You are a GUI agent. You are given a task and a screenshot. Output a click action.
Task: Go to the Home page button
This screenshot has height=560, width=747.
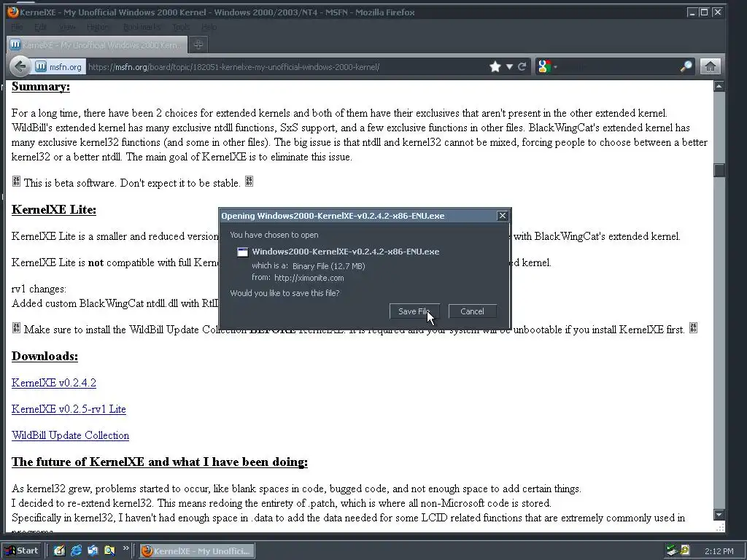point(710,66)
